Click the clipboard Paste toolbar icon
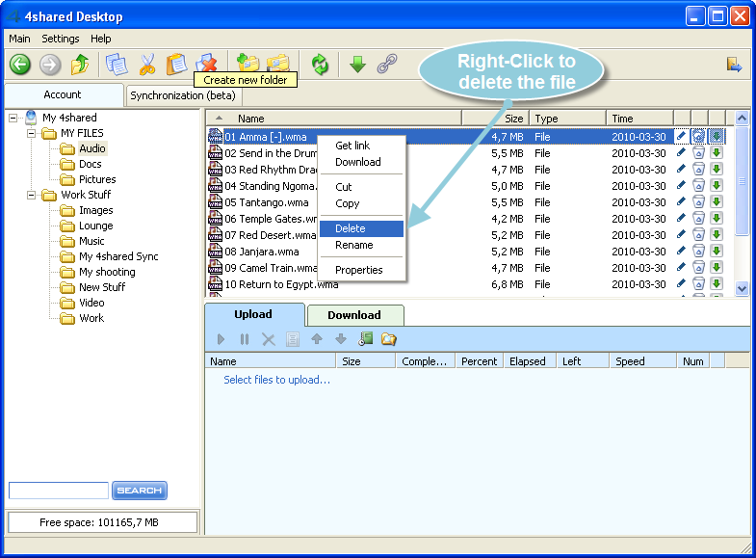The image size is (756, 558). pyautogui.click(x=176, y=64)
